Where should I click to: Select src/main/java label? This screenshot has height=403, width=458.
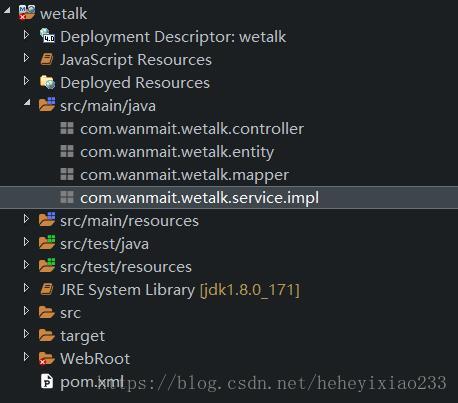point(108,106)
